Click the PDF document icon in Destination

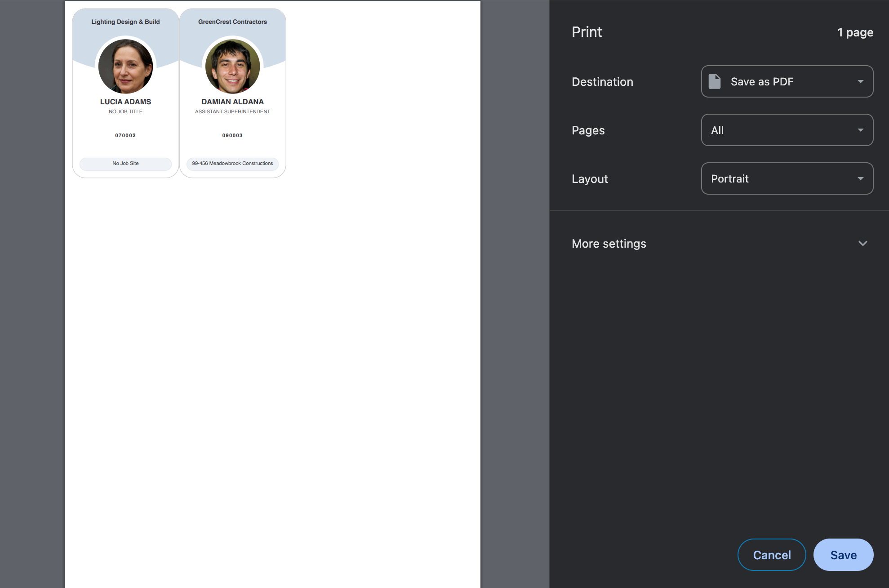point(714,81)
